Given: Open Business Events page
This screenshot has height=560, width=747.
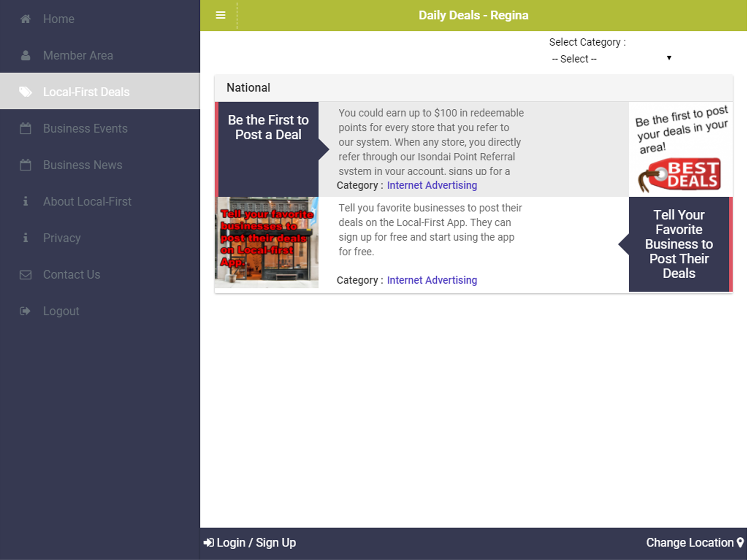Looking at the screenshot, I should 100,128.
